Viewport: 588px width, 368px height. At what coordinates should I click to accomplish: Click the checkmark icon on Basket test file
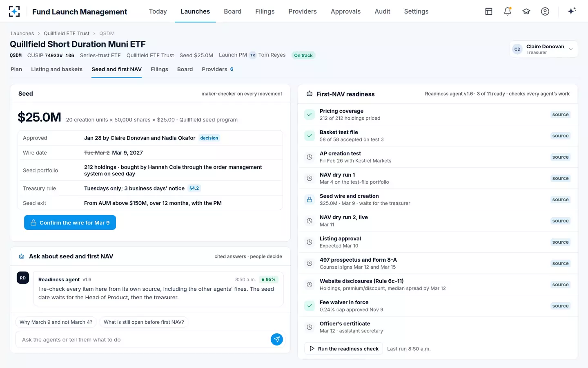pyautogui.click(x=310, y=136)
